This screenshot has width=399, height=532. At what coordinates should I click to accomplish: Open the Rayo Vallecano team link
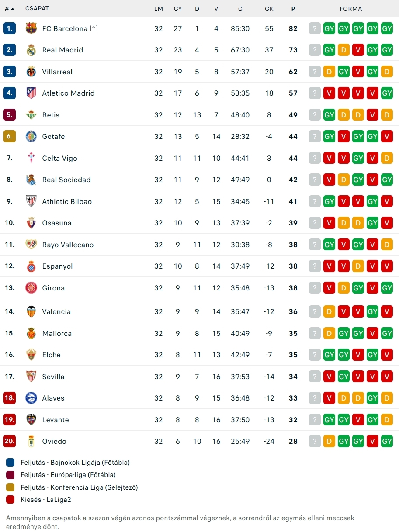pyautogui.click(x=68, y=245)
